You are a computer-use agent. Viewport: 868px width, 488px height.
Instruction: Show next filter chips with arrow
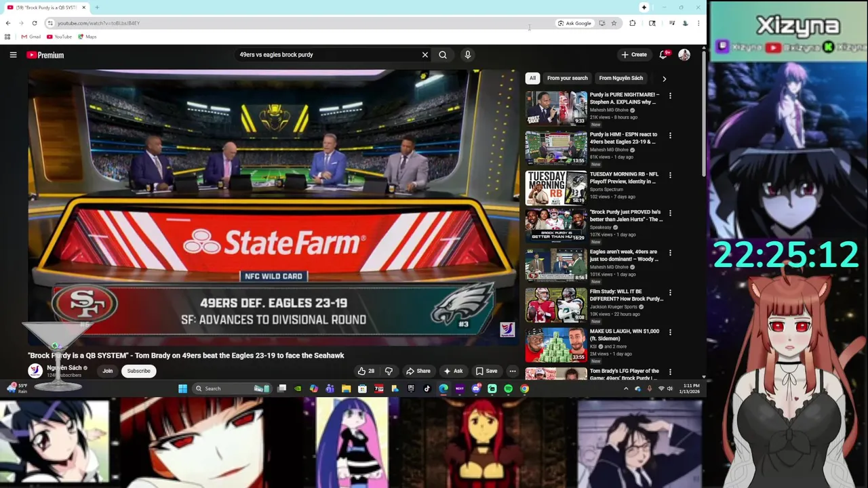[x=664, y=79]
